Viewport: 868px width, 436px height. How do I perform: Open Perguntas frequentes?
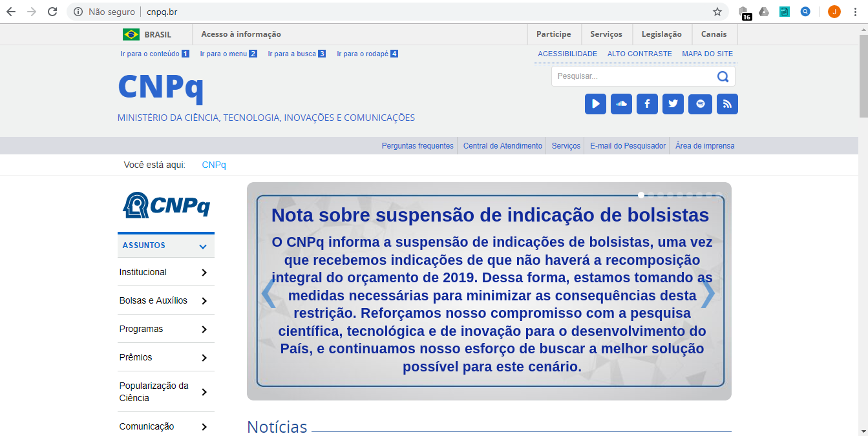[x=418, y=146]
